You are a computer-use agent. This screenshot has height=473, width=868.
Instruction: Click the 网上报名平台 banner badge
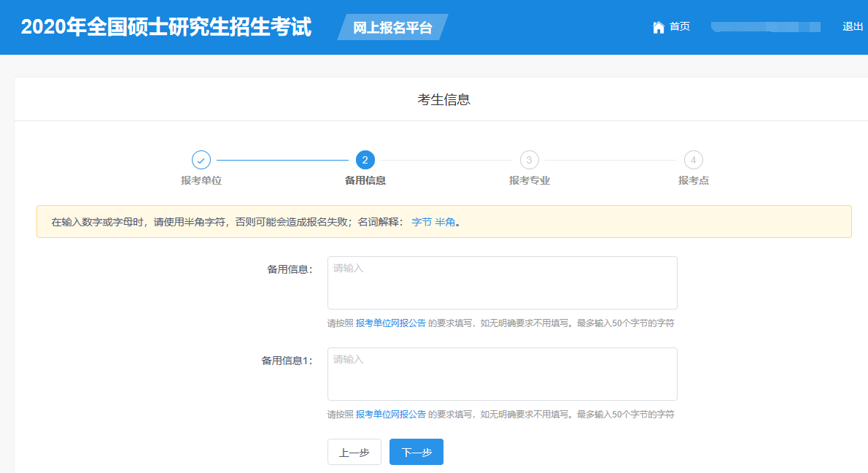(392, 28)
